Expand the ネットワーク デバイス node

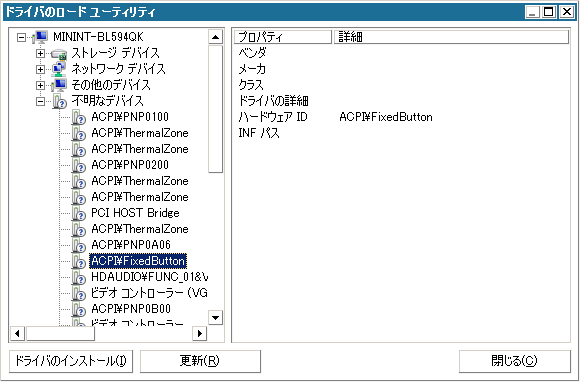[40, 70]
